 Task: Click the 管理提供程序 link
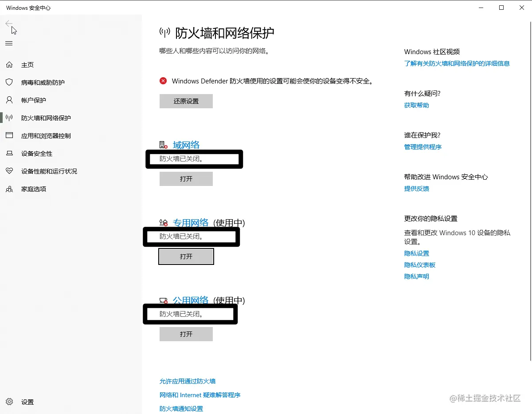tap(423, 147)
